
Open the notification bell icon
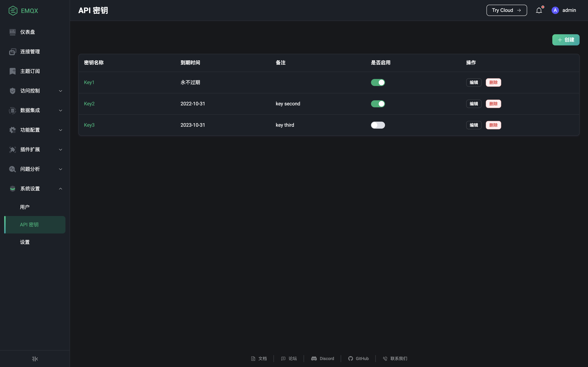pyautogui.click(x=539, y=10)
